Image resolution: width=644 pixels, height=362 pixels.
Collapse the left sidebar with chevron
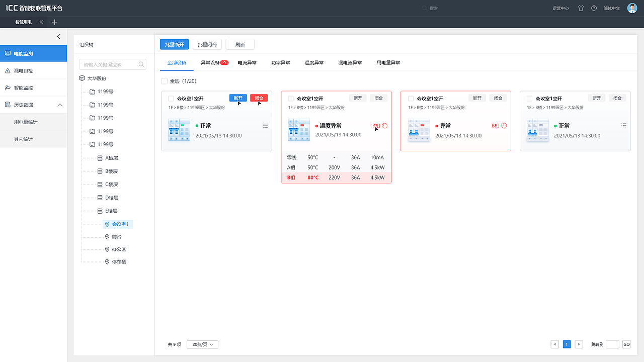pos(59,37)
